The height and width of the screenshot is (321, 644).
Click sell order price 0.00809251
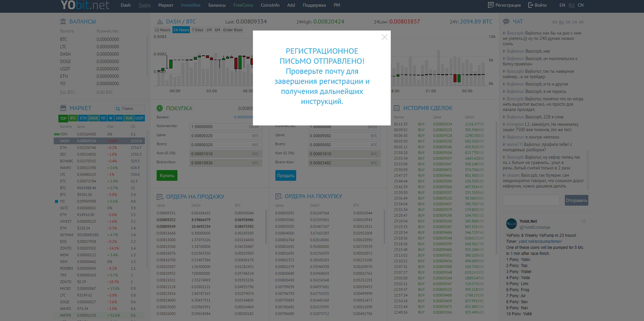166,213
